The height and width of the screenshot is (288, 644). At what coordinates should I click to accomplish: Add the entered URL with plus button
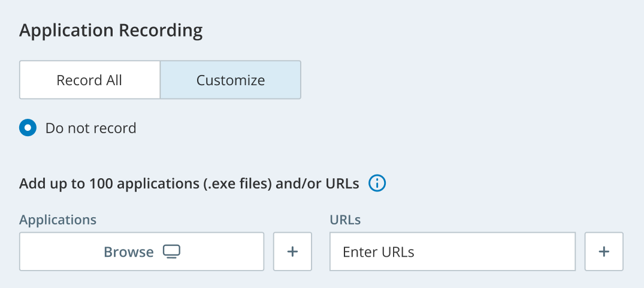click(x=604, y=252)
